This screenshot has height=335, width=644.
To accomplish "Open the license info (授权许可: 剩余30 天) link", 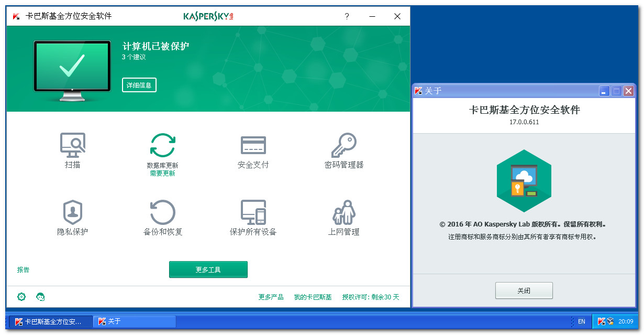I will click(x=371, y=297).
